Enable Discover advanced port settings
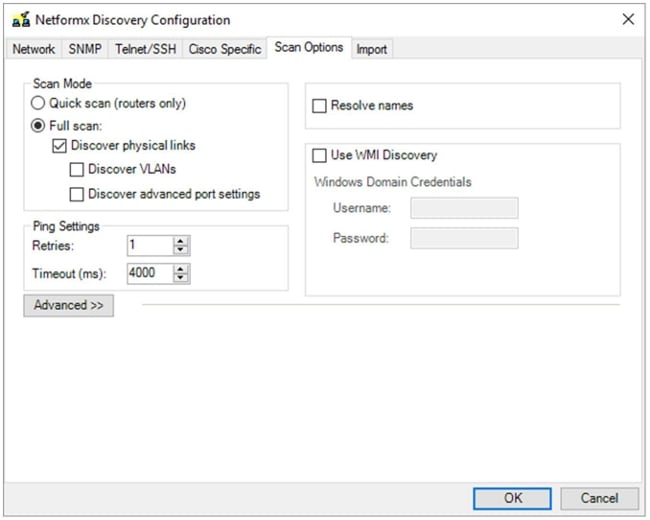The image size is (650, 520). (x=77, y=194)
